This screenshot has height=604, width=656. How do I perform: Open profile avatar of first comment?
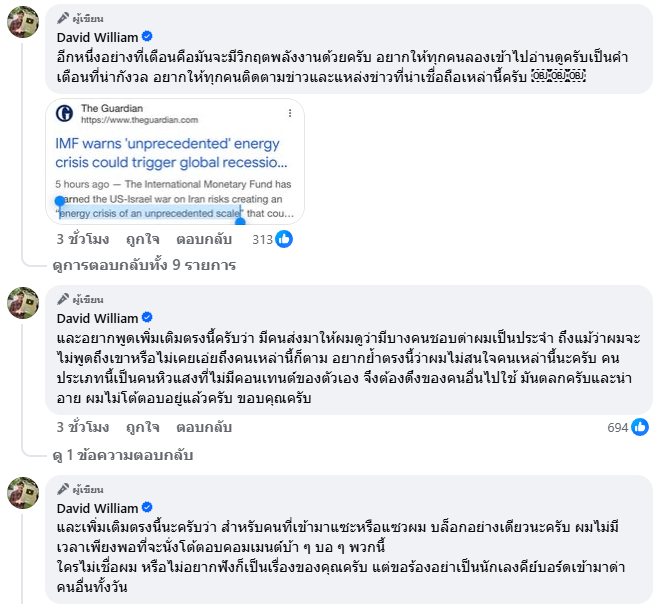point(23,21)
